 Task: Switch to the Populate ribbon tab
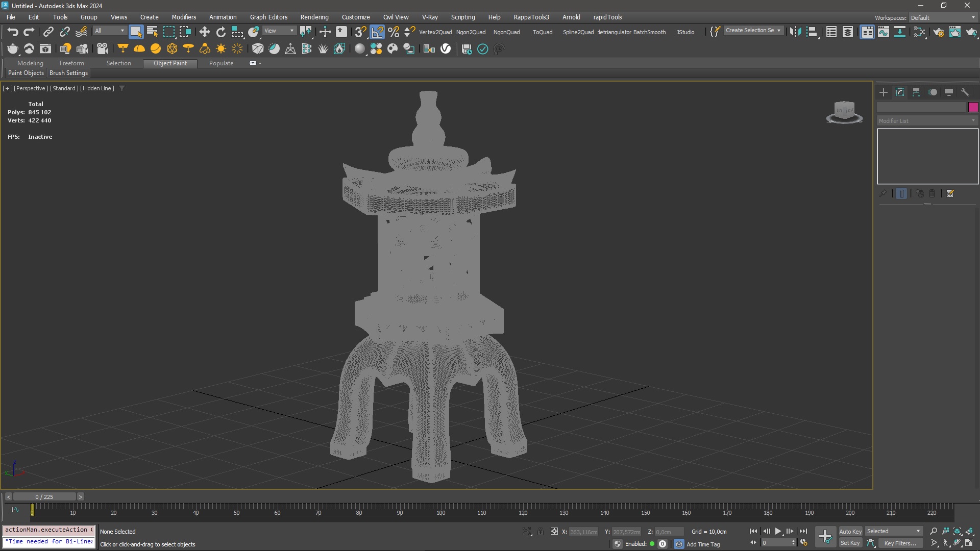tap(221, 63)
